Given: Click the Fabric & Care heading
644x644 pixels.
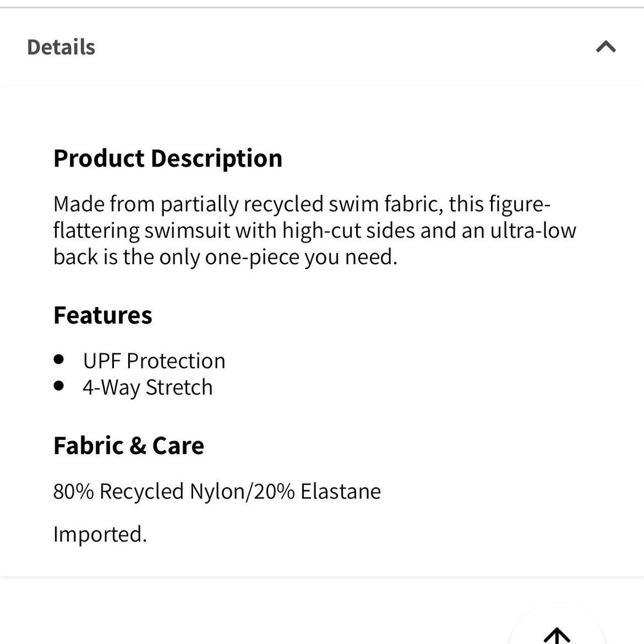Looking at the screenshot, I should point(129,446).
